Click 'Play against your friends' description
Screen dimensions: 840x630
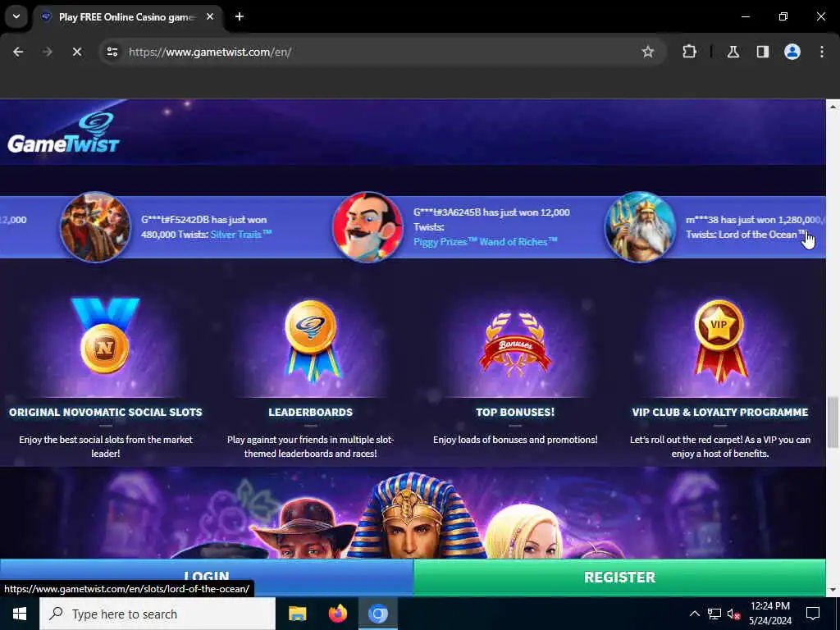(x=311, y=446)
